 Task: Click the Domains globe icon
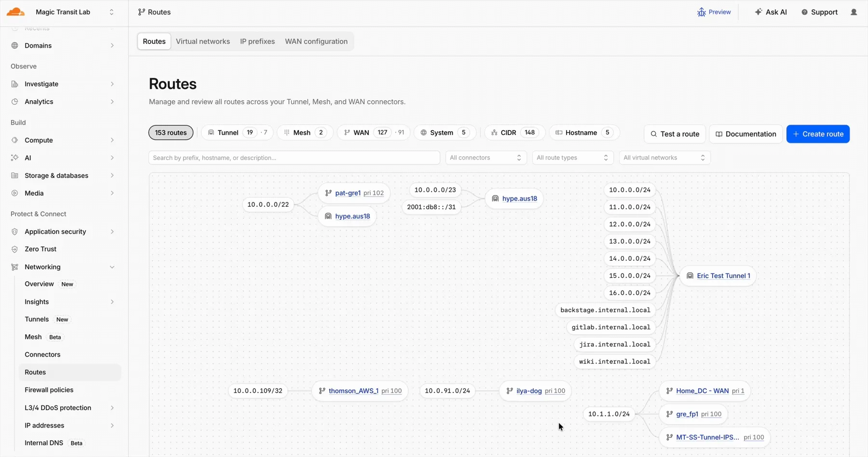point(15,45)
